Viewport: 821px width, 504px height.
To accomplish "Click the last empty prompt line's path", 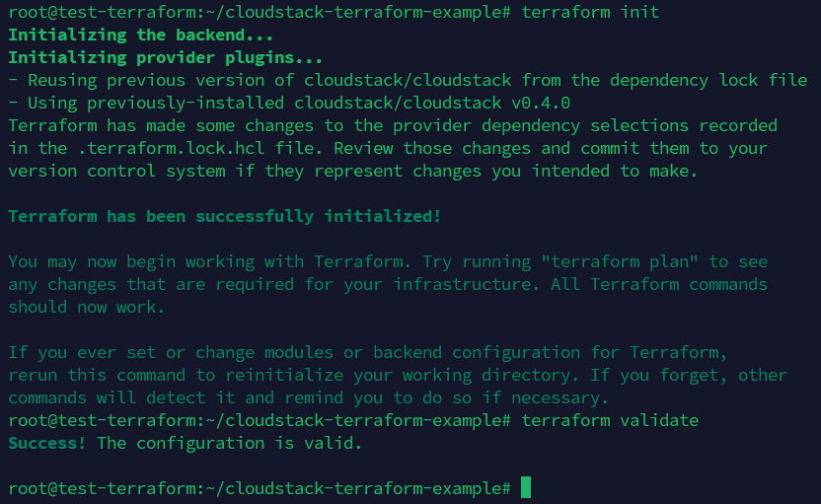I will [352, 488].
